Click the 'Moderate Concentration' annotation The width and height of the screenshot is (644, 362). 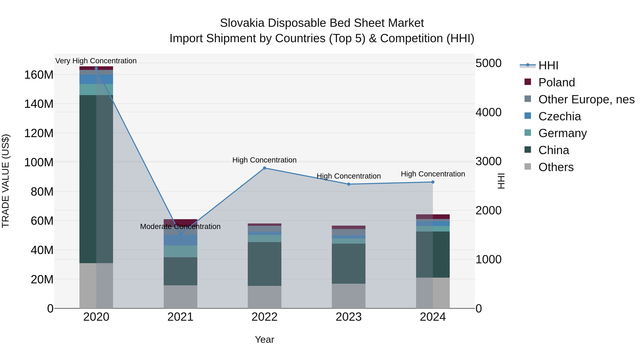(x=180, y=226)
